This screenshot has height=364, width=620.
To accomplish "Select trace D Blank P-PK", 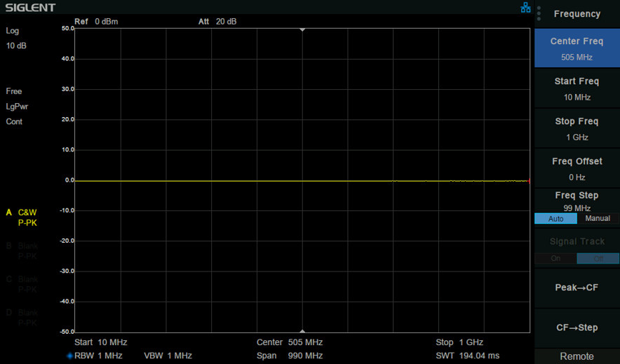I will 22,318.
